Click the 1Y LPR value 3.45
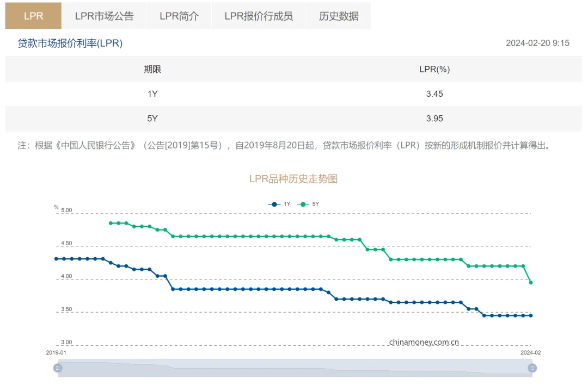 (x=434, y=94)
